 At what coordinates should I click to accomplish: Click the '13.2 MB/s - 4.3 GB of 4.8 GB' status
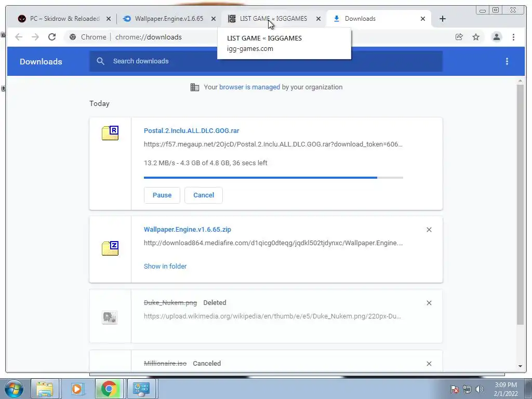(206, 163)
